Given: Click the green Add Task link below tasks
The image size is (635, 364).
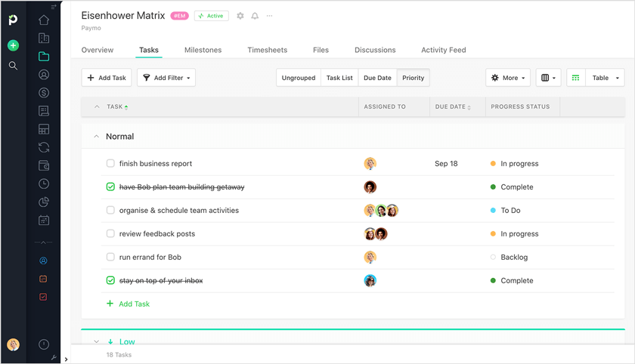Looking at the screenshot, I should (x=128, y=304).
